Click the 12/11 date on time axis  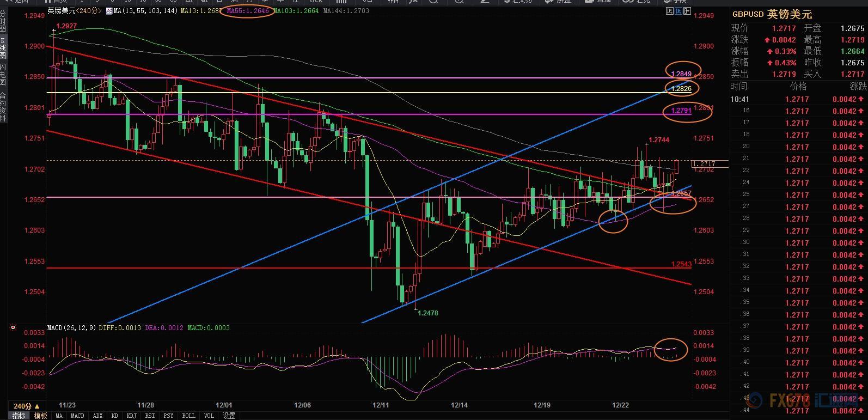[x=381, y=405]
